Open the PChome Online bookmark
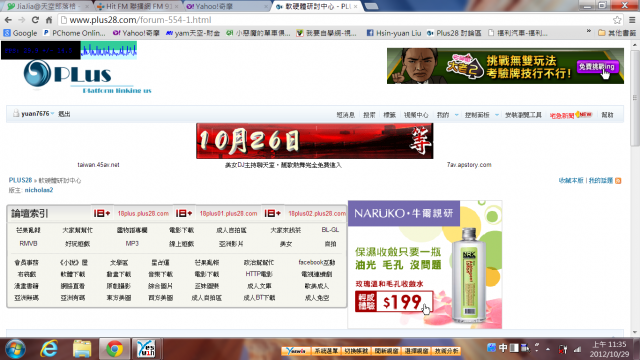 pos(74,33)
